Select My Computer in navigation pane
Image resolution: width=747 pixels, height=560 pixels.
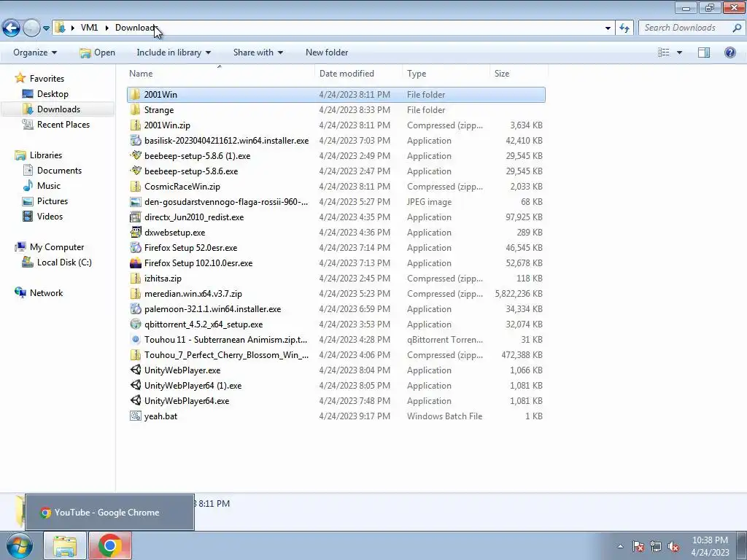(x=57, y=247)
